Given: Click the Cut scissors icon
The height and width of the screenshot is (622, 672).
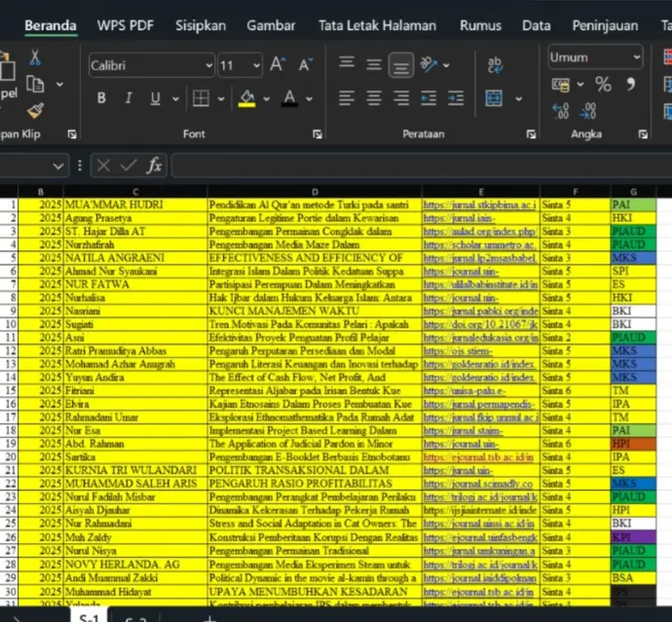Looking at the screenshot, I should [36, 57].
